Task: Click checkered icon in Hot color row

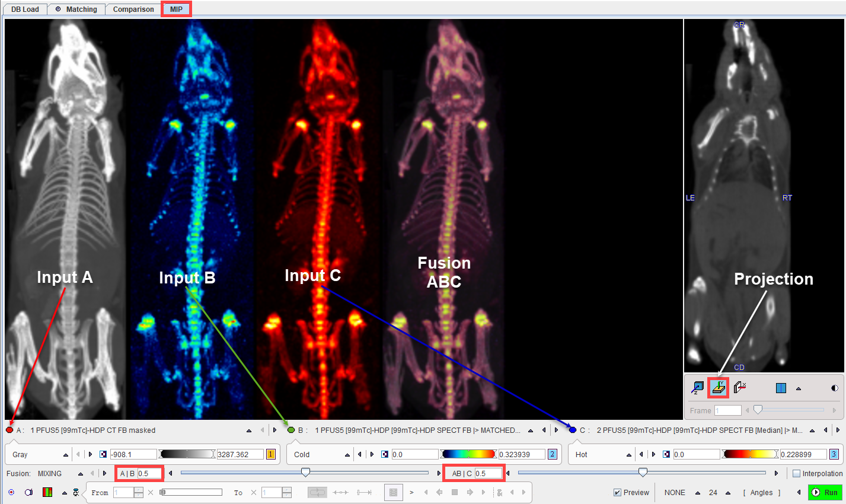Action: pos(666,455)
